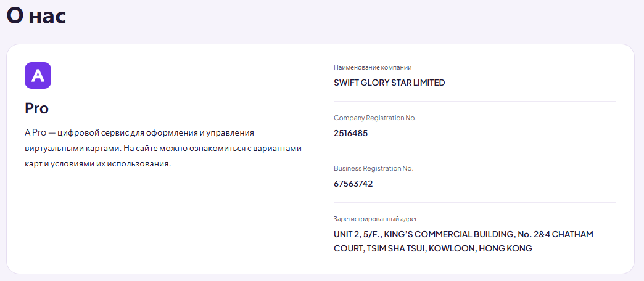Click "KING'S COMMERCIAL BUILDING" in the address
The width and height of the screenshot is (644, 281).
coord(449,234)
